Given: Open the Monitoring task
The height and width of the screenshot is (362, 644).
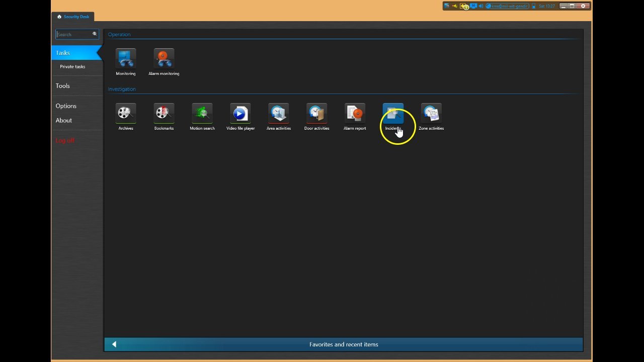Looking at the screenshot, I should pyautogui.click(x=126, y=62).
